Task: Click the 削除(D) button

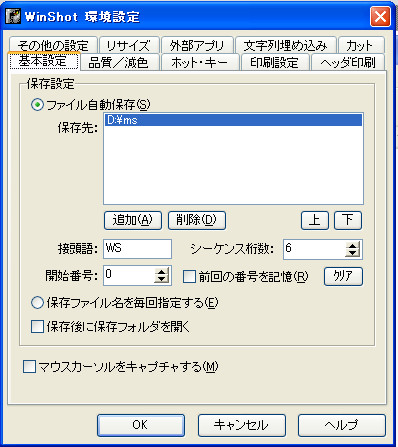Action: [197, 220]
